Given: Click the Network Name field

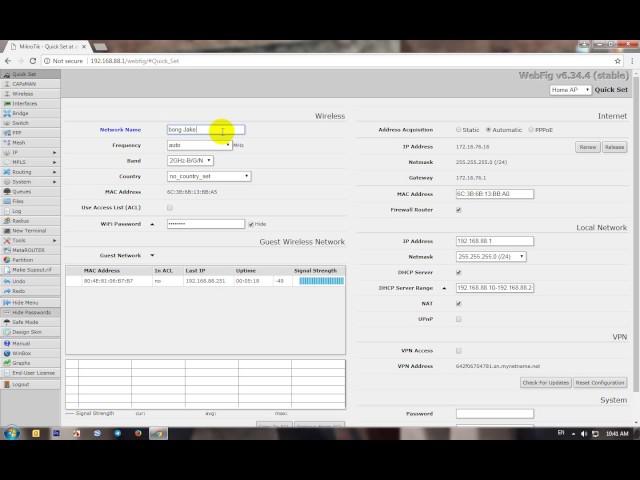Looking at the screenshot, I should pyautogui.click(x=206, y=130).
